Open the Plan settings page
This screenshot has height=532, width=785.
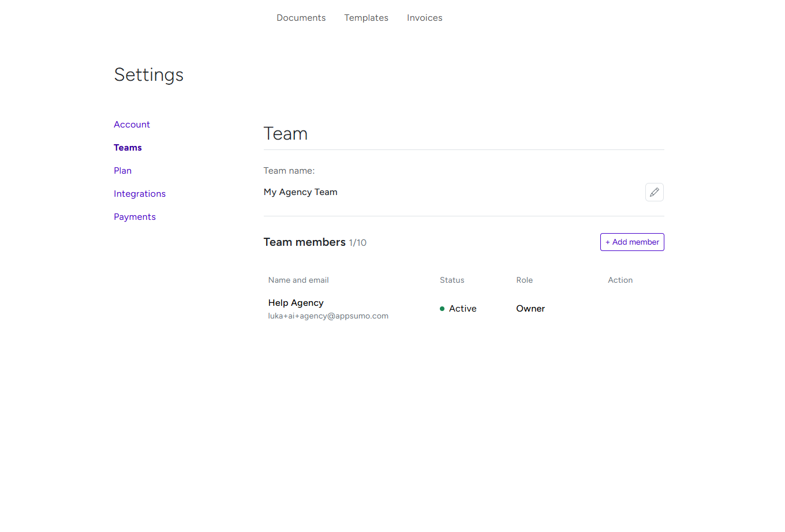[122, 170]
